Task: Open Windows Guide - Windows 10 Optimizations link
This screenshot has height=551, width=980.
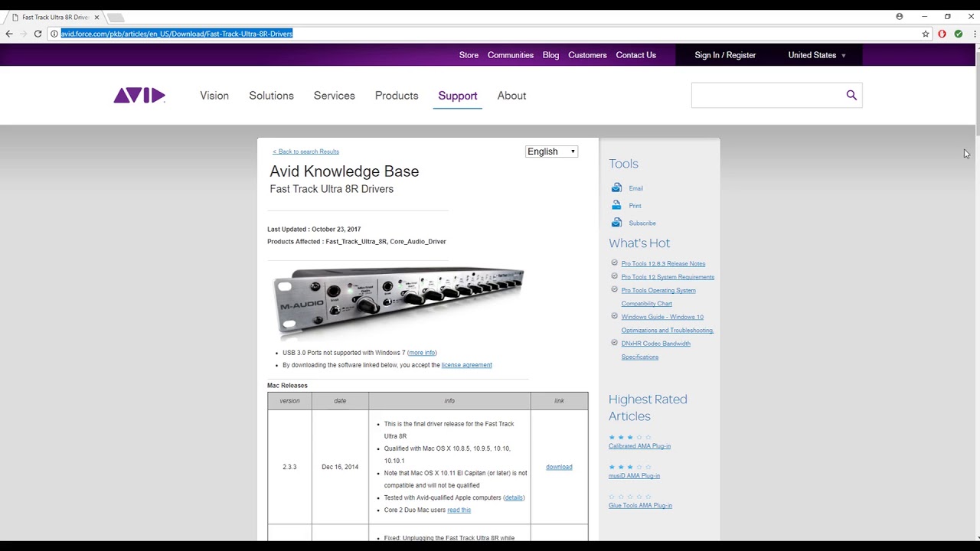Action: [x=668, y=324]
